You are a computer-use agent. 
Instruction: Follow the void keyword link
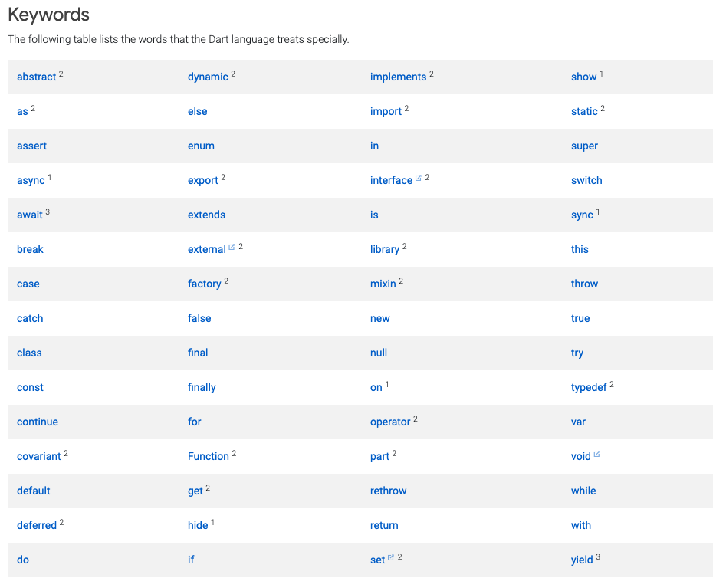coord(580,456)
